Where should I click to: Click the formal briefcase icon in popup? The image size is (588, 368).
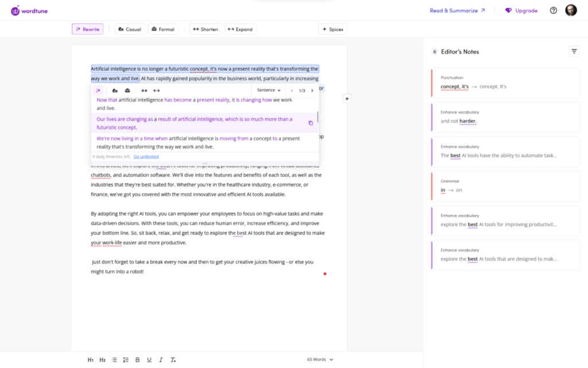point(127,90)
